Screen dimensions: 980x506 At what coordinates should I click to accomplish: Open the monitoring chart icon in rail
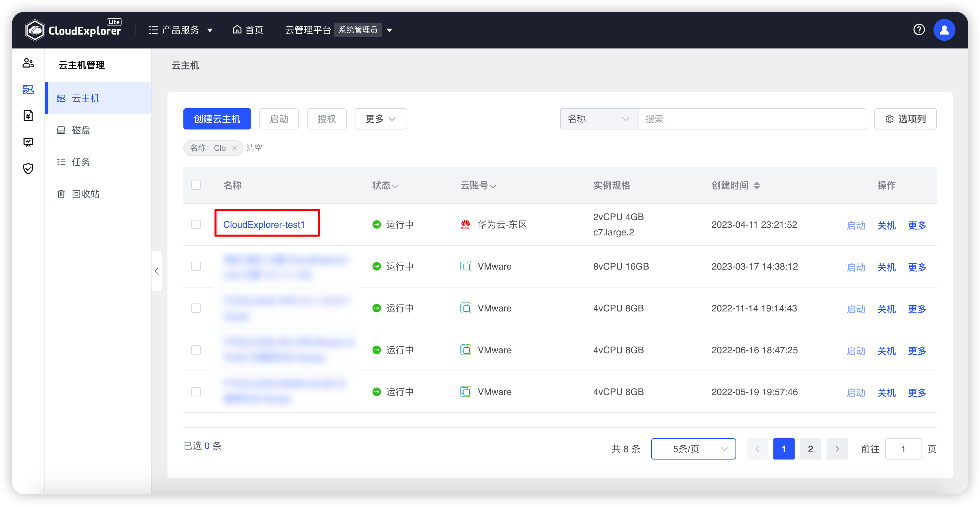tap(28, 142)
